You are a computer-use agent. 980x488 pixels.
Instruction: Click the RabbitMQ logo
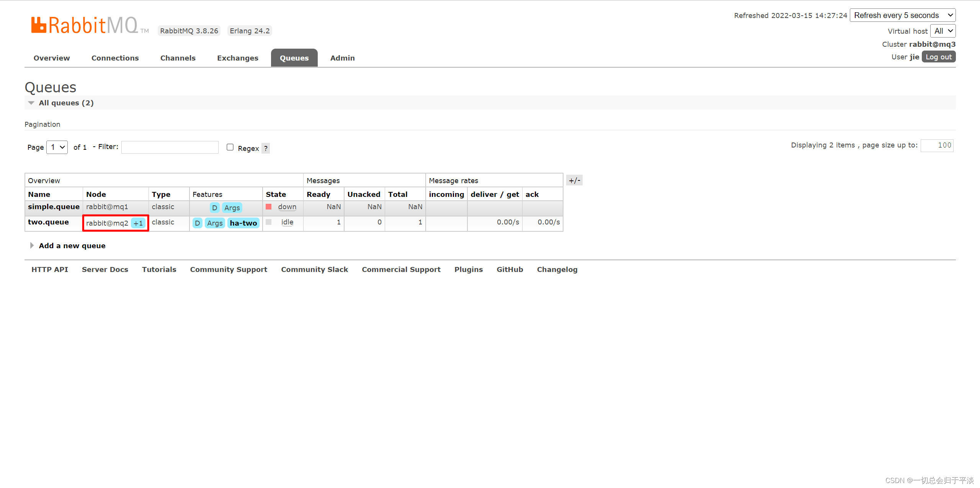click(84, 25)
